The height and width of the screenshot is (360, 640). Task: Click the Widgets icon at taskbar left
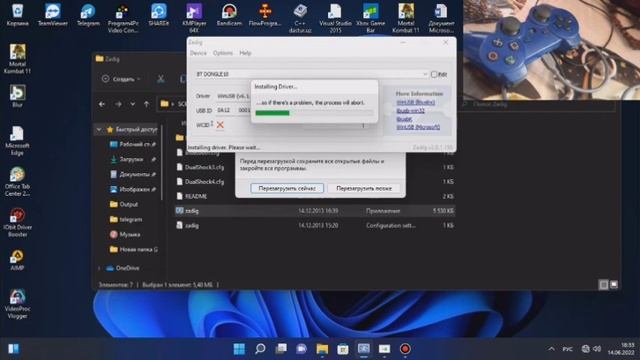tap(13, 349)
